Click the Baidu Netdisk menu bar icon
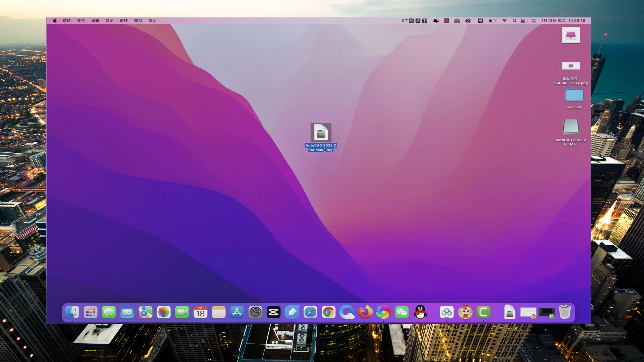The image size is (644, 362). 457,21
